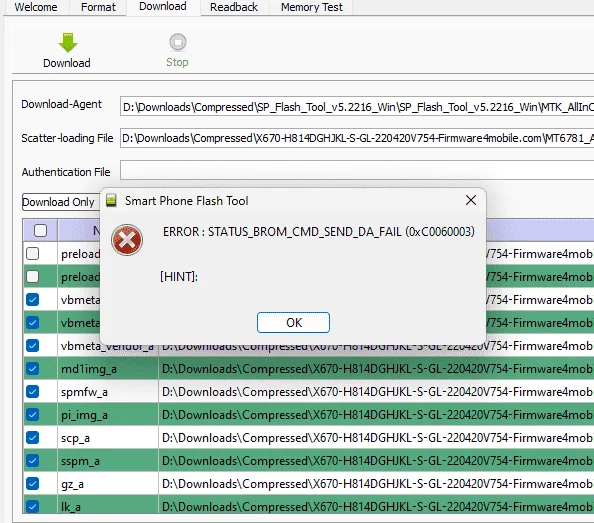Click the gz_a partition name
This screenshot has height=523, width=594.
point(72,485)
